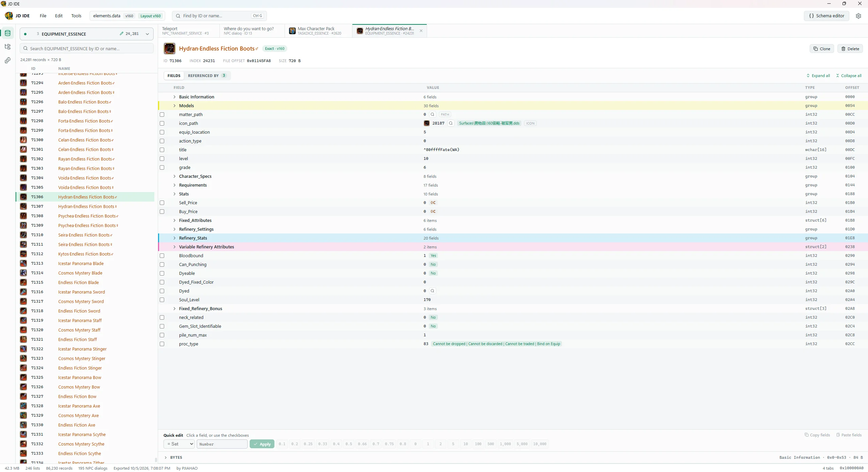Click the icon for record 71325 Icestar Panorama Bow
The height and width of the screenshot is (472, 868).
pyautogui.click(x=23, y=378)
